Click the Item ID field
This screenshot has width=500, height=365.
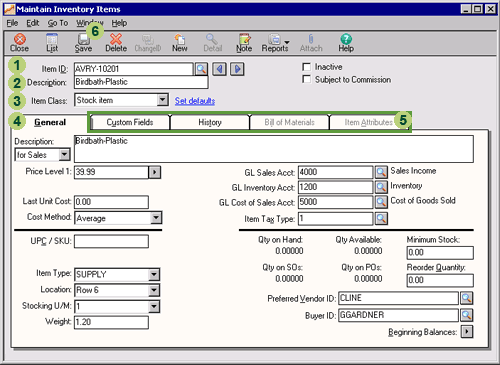pos(133,69)
